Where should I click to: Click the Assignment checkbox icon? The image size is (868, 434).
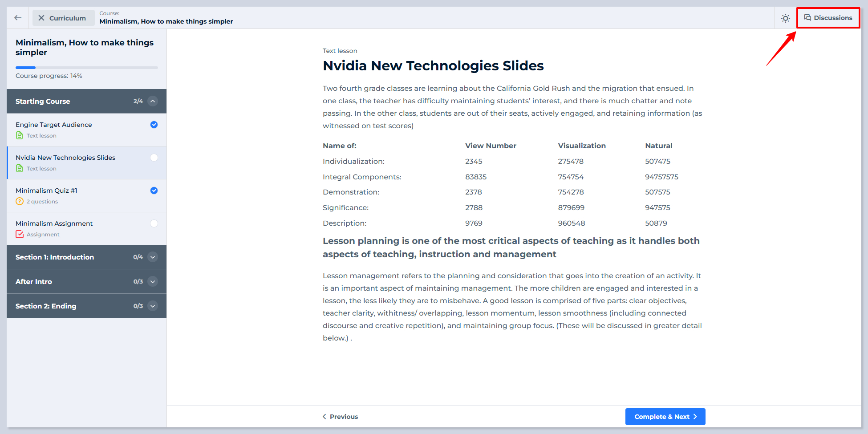click(20, 235)
